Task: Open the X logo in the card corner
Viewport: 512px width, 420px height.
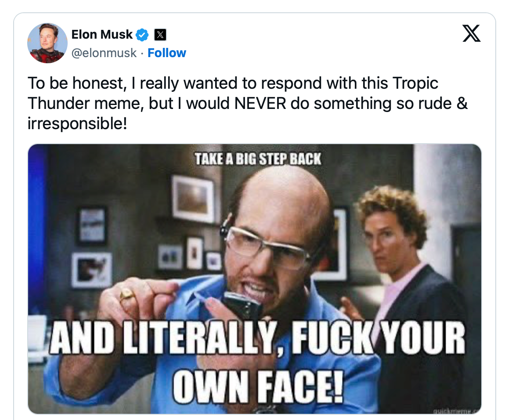Action: click(472, 33)
